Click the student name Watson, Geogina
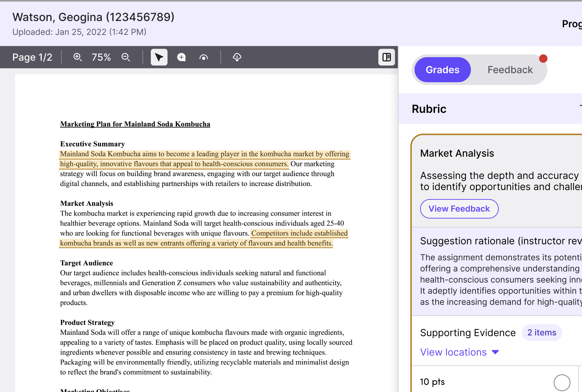This screenshot has width=582, height=392. pos(93,17)
